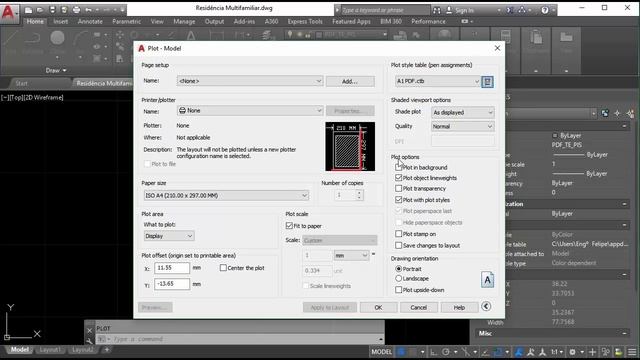The height and width of the screenshot is (360, 640).
Task: Click the binoculars search icon in info center
Action: [437, 10]
